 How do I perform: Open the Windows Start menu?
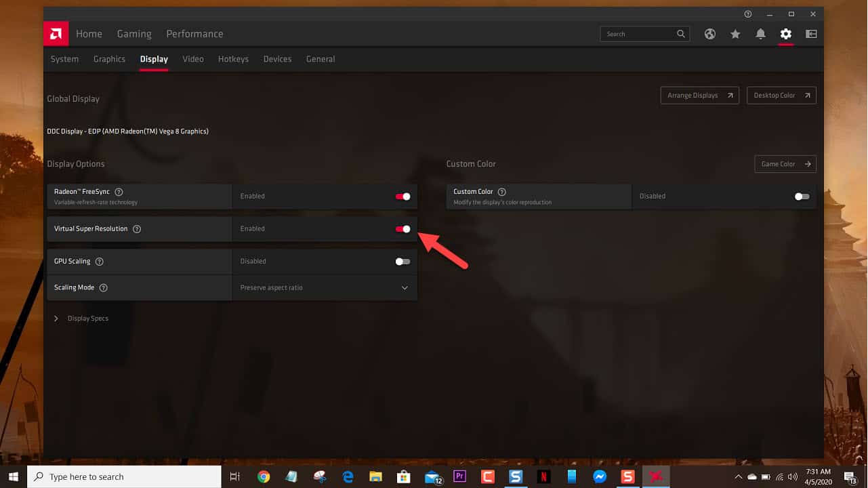14,476
